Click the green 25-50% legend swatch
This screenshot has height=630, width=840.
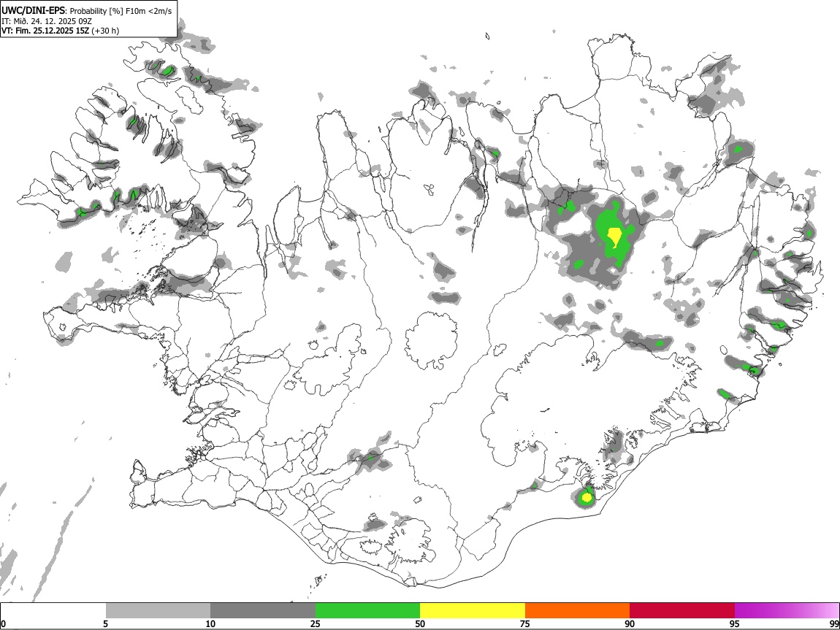(367, 611)
